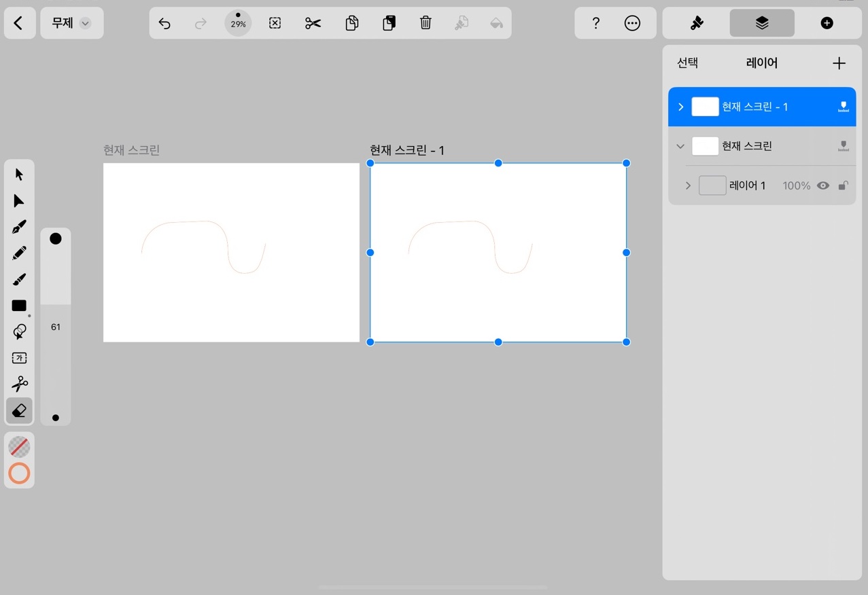Click the 현재 스크린 artboard label
Screen dimensions: 868x595
(x=132, y=150)
